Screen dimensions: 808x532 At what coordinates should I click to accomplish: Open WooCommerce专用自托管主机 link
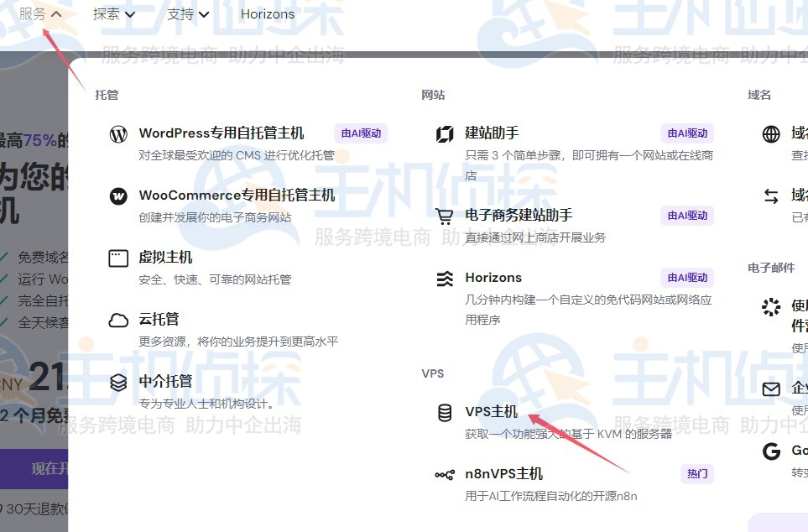click(x=237, y=195)
